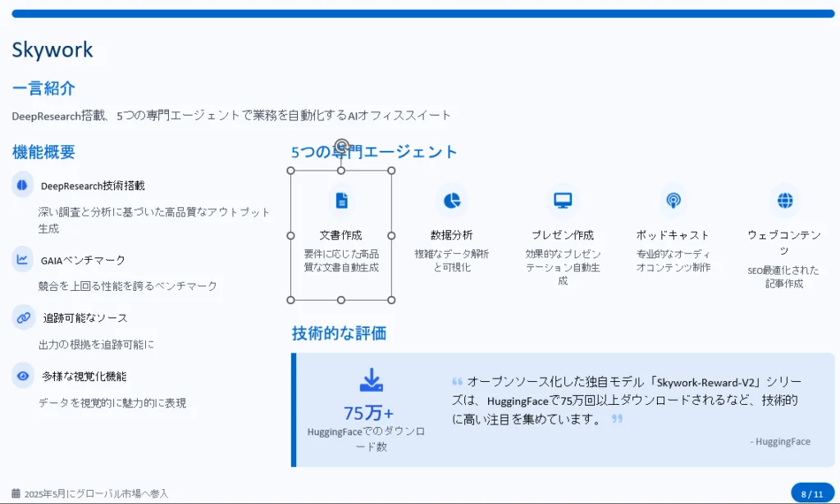Image resolution: width=840 pixels, height=504 pixels.
Task: Click SEO最適化された記事作成 description
Action: point(783,277)
